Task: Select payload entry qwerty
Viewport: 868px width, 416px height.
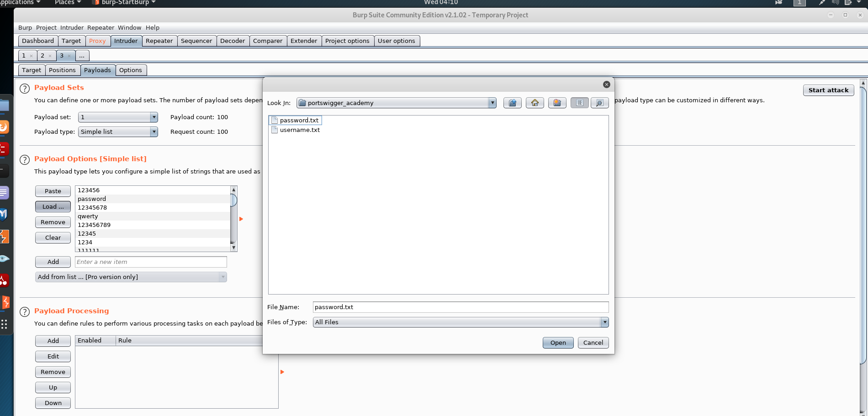Action: click(153, 216)
